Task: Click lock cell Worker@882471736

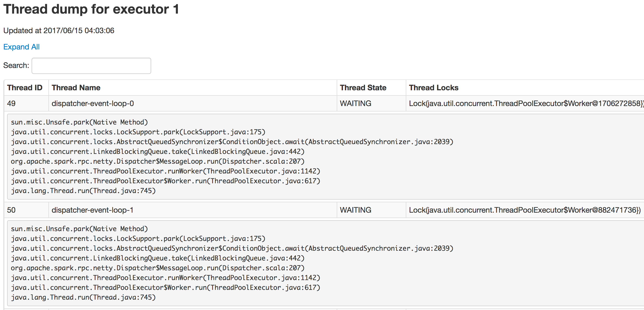Action: 525,210
